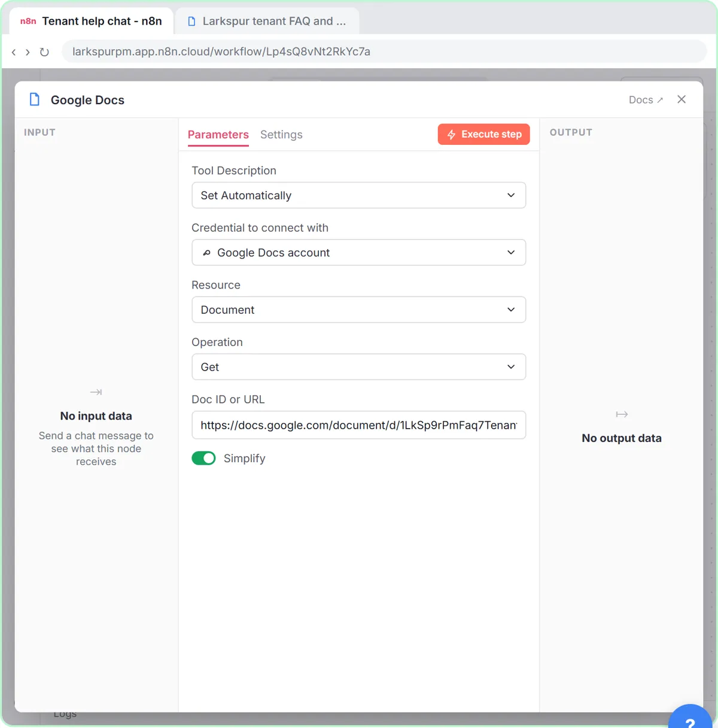Click the Google Docs node icon in header

35,99
